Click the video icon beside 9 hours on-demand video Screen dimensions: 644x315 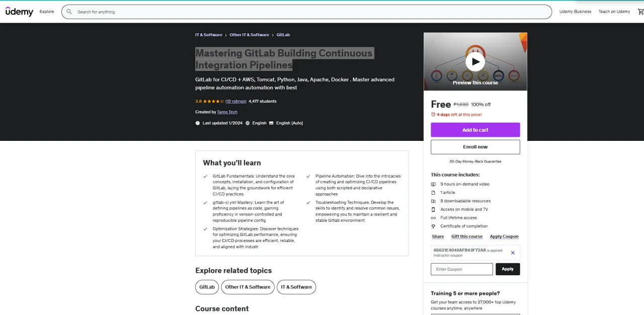point(433,184)
